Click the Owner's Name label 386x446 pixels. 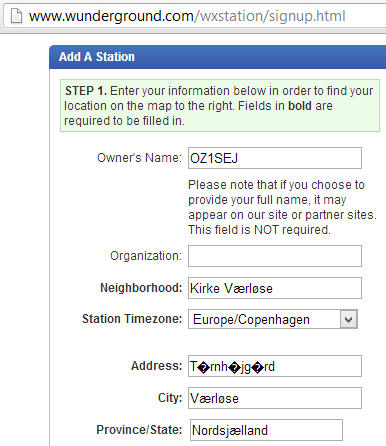[139, 158]
